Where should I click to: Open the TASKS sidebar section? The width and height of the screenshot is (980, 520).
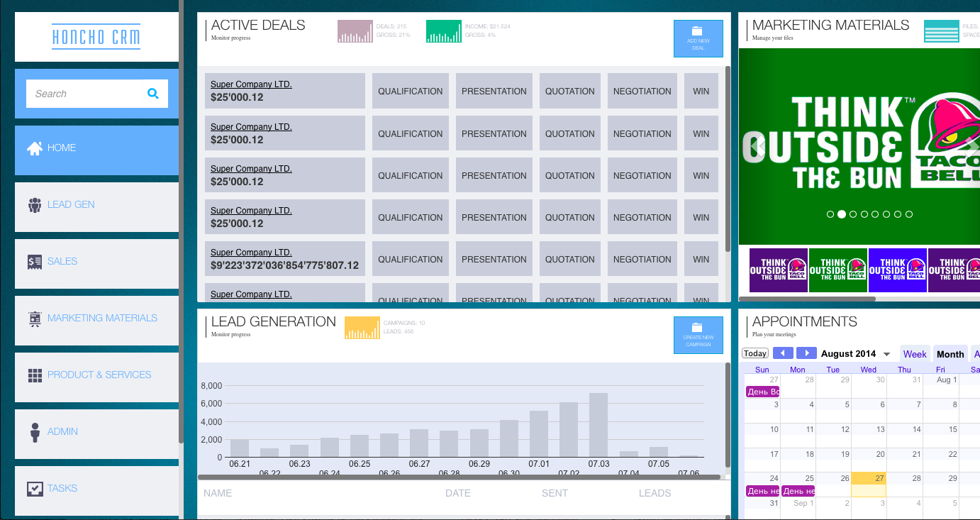tap(96, 491)
